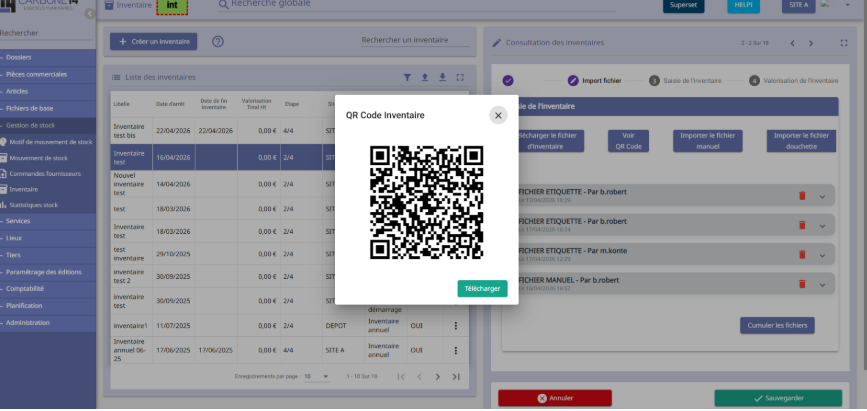This screenshot has width=867, height=411.
Task: Go to the next page of inventories
Action: pyautogui.click(x=437, y=377)
